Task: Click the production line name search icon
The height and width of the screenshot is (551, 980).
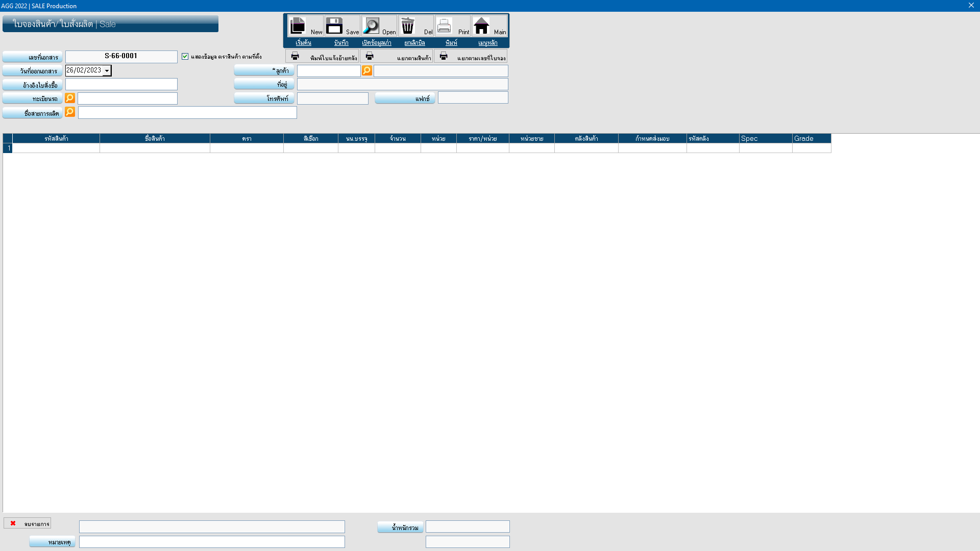Action: 70,112
